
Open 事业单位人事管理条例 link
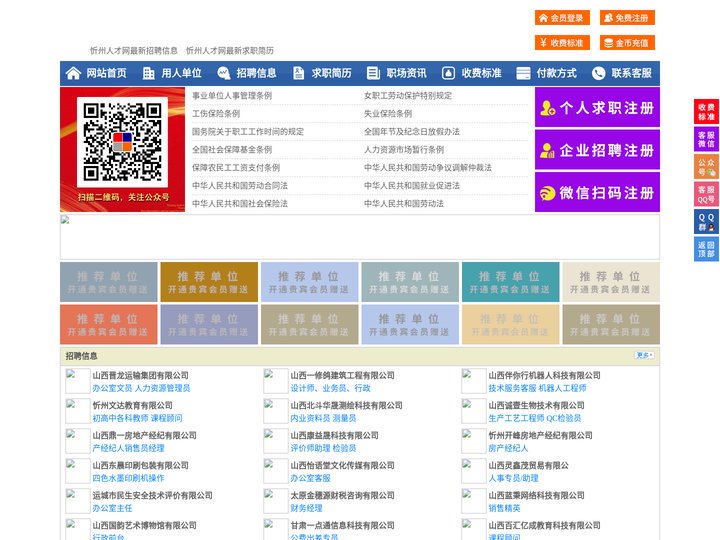(232, 96)
